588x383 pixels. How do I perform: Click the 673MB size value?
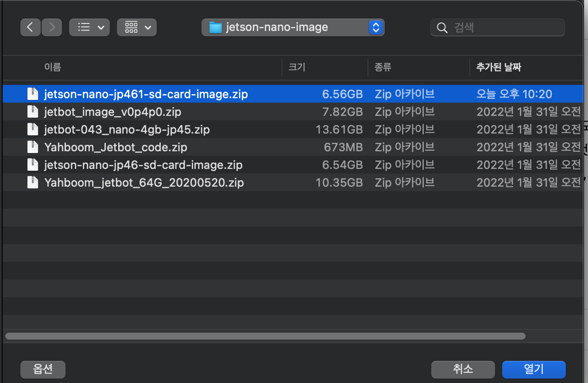click(343, 147)
